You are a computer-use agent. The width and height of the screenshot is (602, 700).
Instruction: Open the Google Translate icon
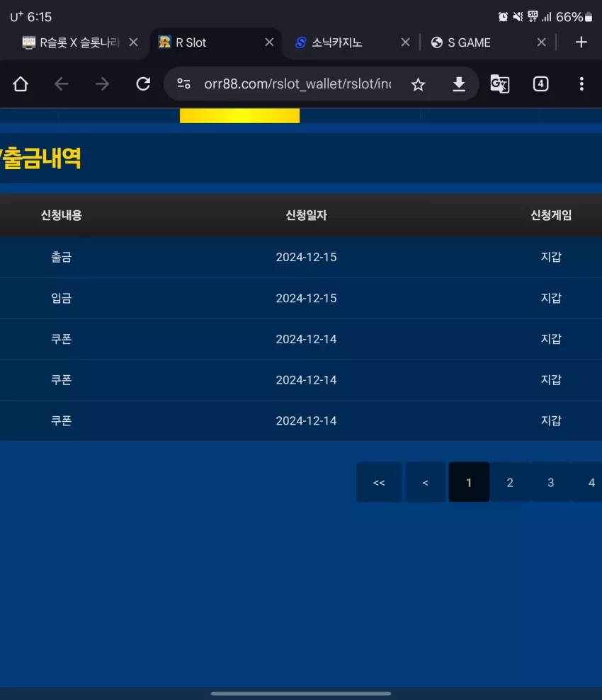point(500,84)
